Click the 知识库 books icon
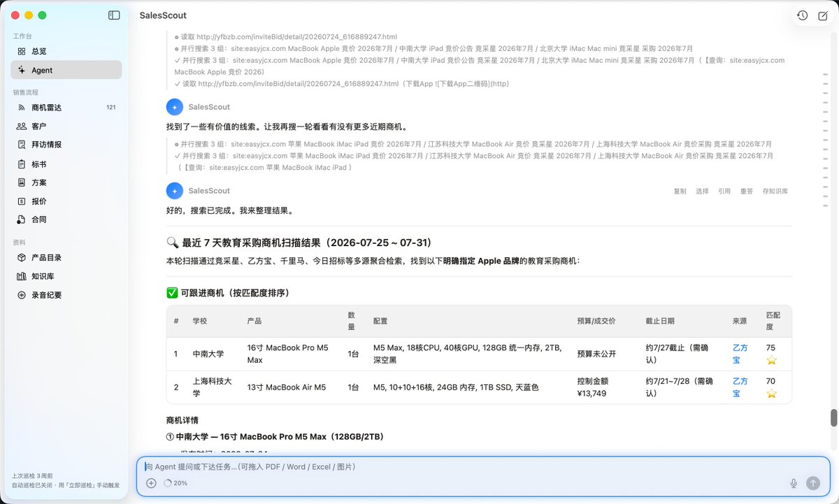The width and height of the screenshot is (839, 504). 22,276
